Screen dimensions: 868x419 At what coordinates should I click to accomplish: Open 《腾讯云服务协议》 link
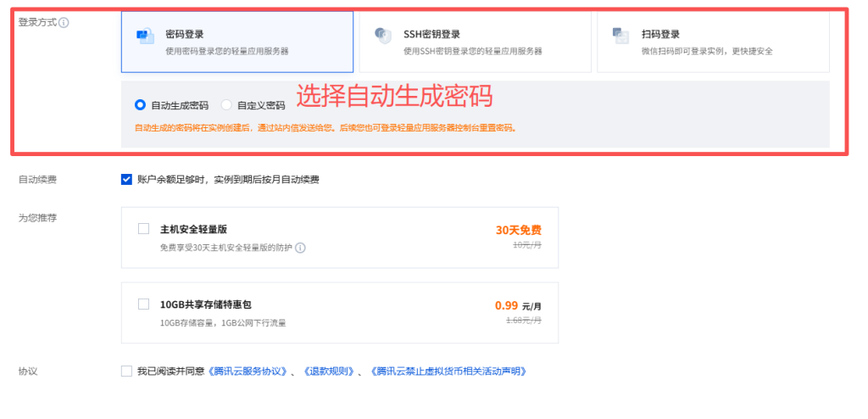pyautogui.click(x=248, y=371)
